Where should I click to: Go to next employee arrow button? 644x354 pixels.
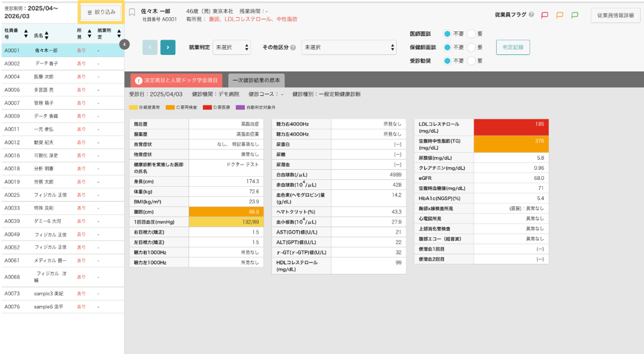pyautogui.click(x=168, y=48)
